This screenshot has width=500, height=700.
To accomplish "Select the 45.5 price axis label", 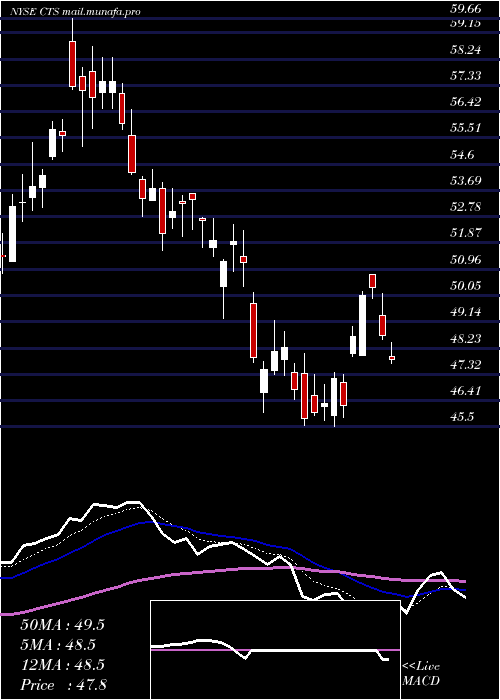I will tap(461, 417).
